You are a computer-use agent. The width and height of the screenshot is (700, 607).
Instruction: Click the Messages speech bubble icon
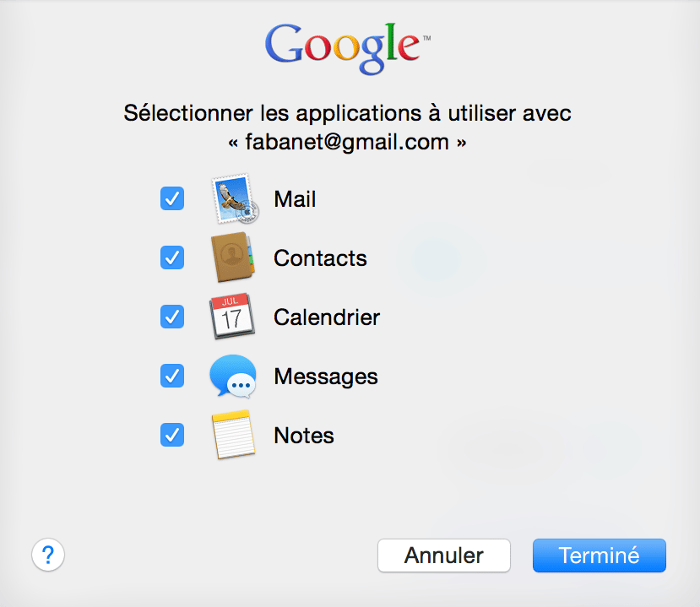point(233,376)
